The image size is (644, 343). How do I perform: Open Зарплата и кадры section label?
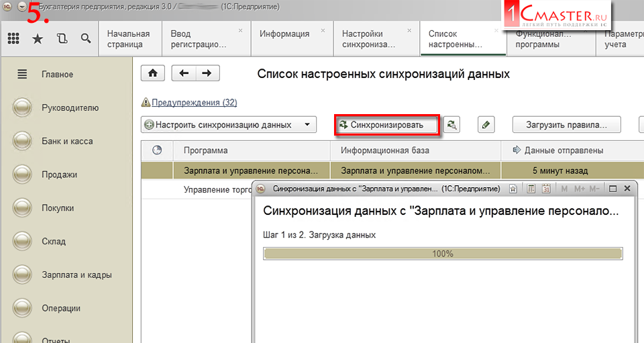[x=76, y=275]
